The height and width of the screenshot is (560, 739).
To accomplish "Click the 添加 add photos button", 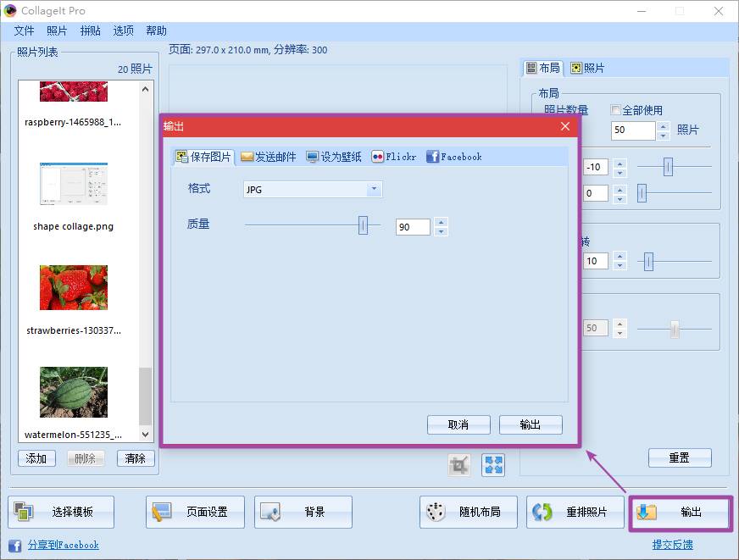I will [36, 458].
